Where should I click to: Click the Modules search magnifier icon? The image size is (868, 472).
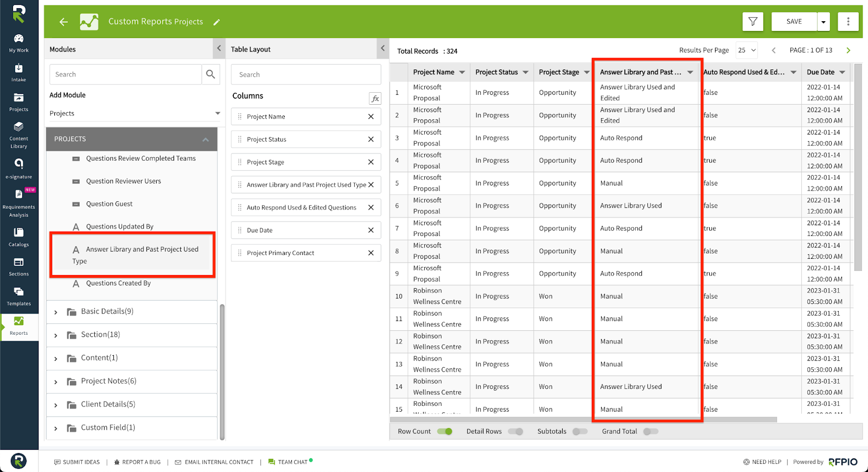(x=210, y=74)
